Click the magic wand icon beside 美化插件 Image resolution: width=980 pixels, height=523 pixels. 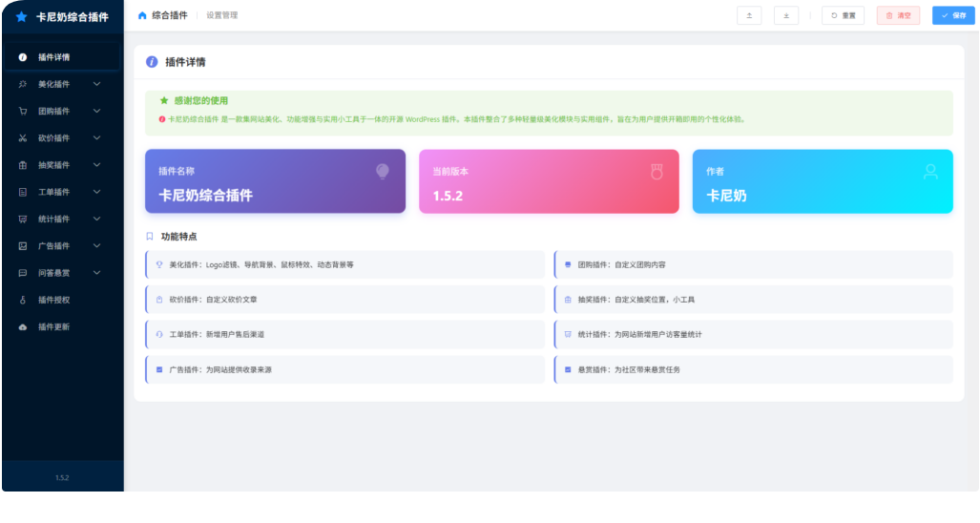[x=23, y=84]
